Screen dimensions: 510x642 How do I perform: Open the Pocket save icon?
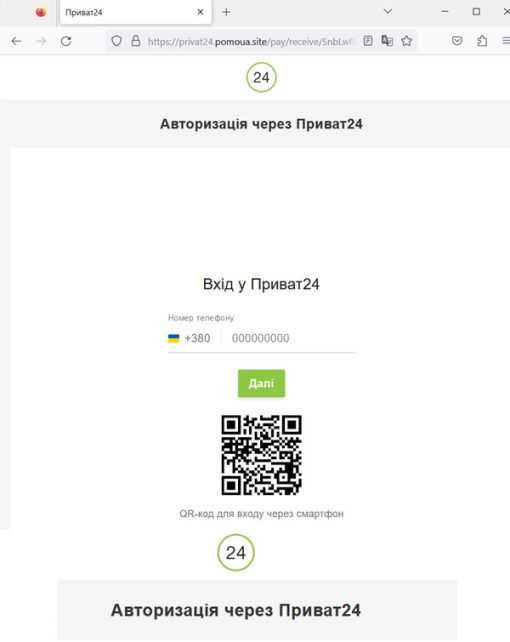[457, 41]
